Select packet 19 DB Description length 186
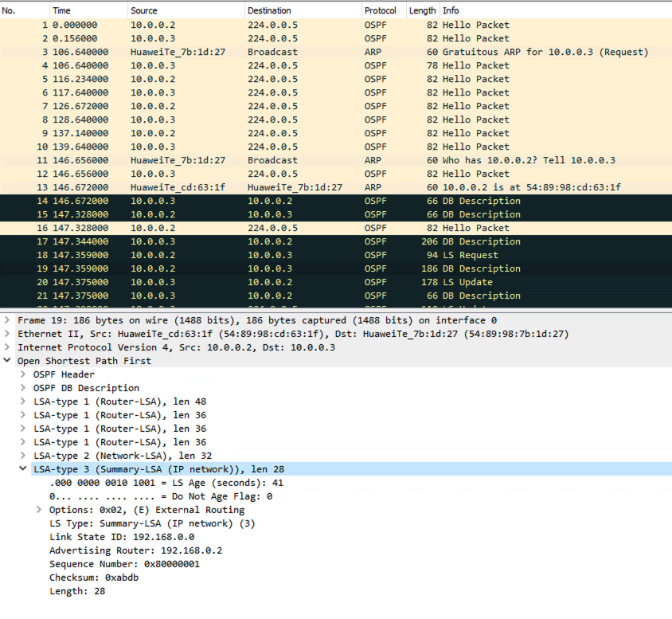Viewport: 672px width, 619px height. point(336,268)
